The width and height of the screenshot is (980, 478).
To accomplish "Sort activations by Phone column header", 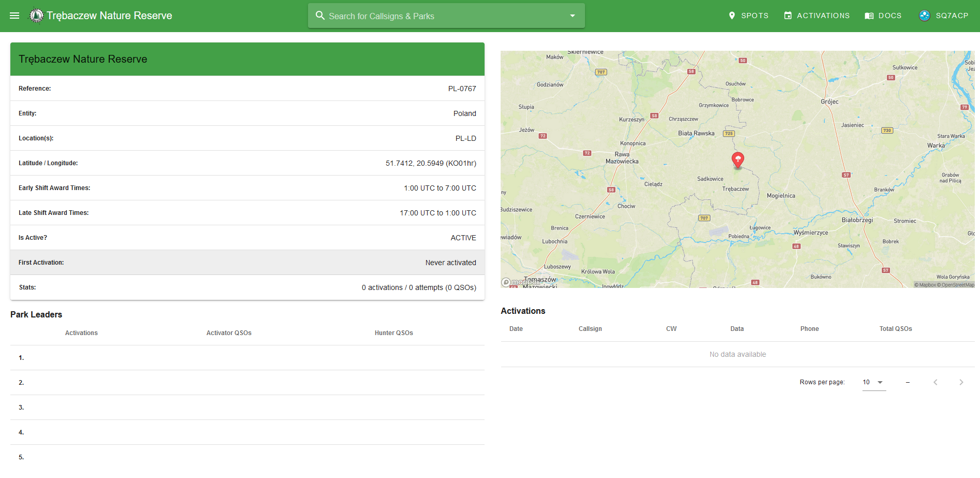I will pos(809,329).
